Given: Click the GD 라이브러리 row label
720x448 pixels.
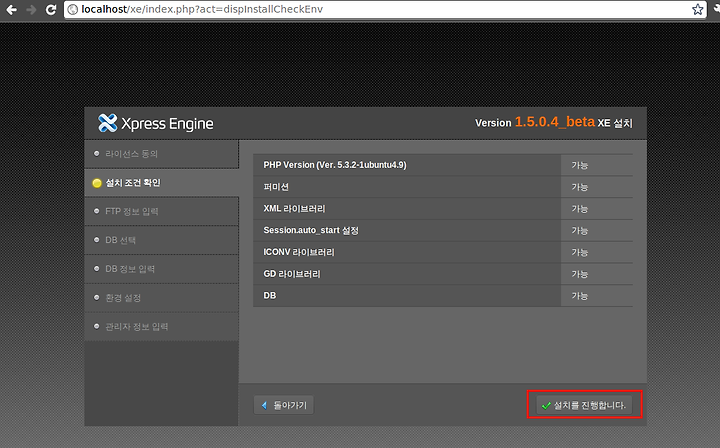Looking at the screenshot, I should click(292, 274).
